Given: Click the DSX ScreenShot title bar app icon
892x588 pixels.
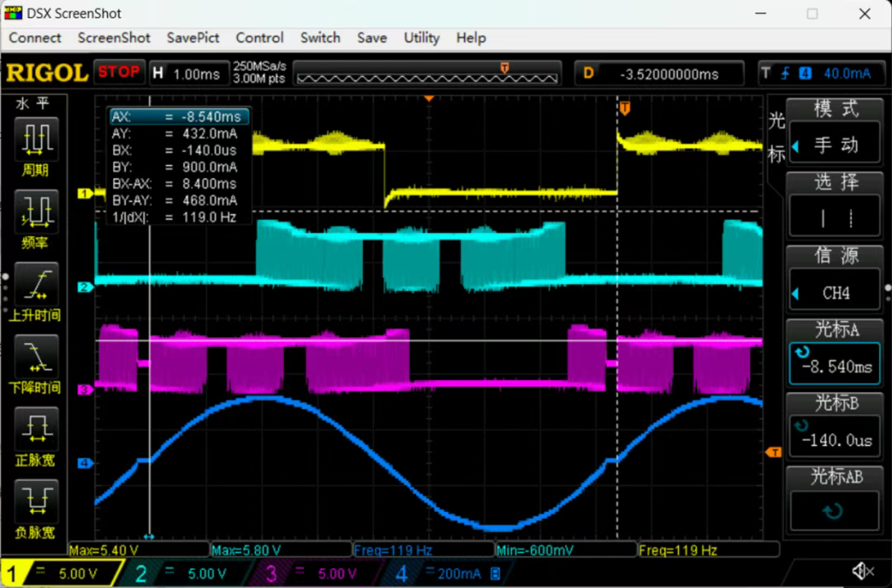Looking at the screenshot, I should coord(13,13).
